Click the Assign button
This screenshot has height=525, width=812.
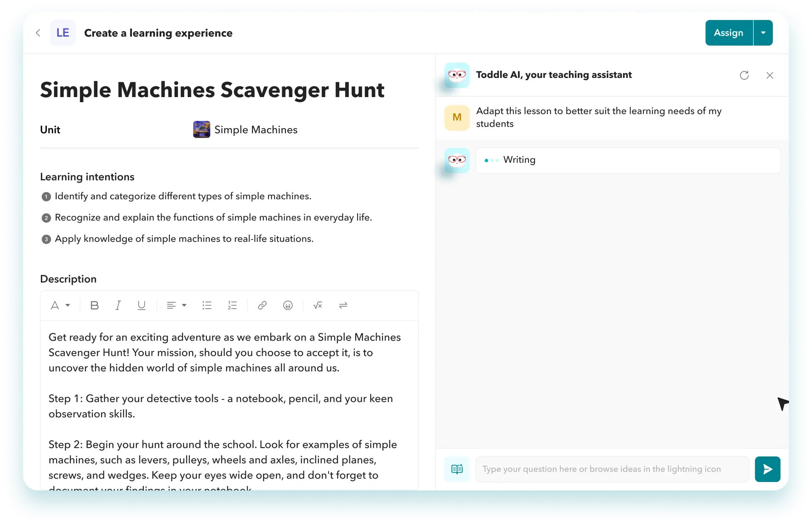728,32
